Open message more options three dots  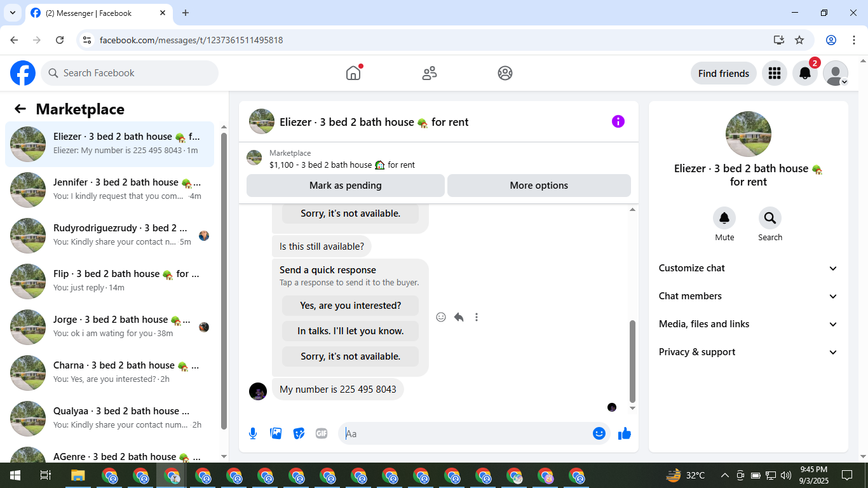[477, 317]
